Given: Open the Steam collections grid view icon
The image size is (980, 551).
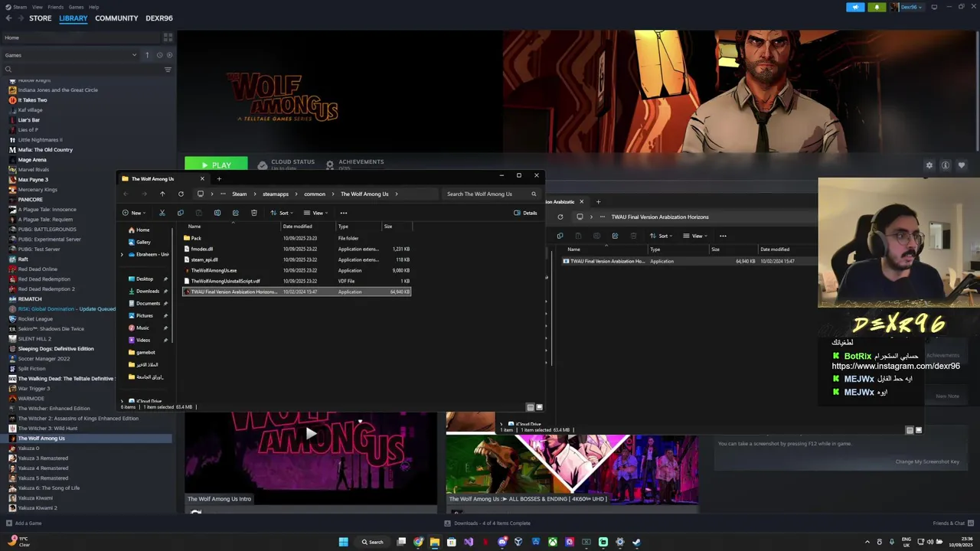Looking at the screenshot, I should 168,37.
